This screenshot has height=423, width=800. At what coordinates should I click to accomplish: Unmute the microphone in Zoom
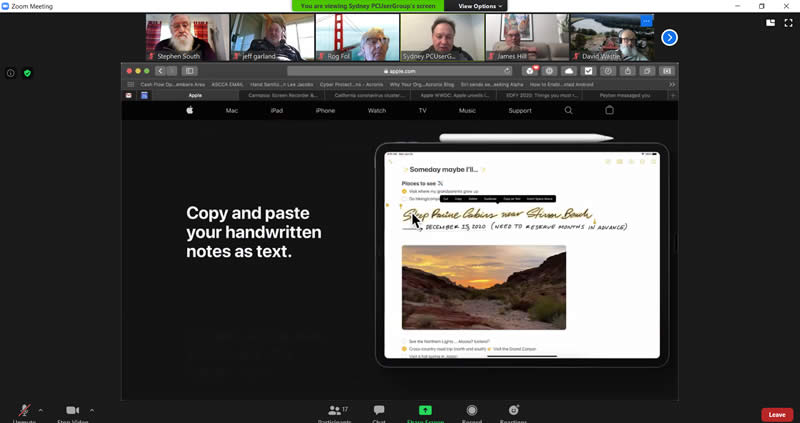click(24, 412)
